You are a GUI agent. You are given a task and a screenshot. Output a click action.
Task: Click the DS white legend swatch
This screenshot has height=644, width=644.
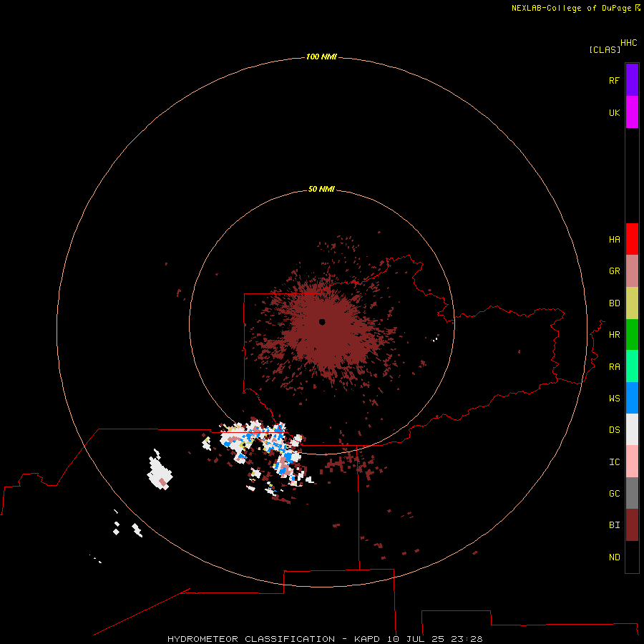(632, 429)
